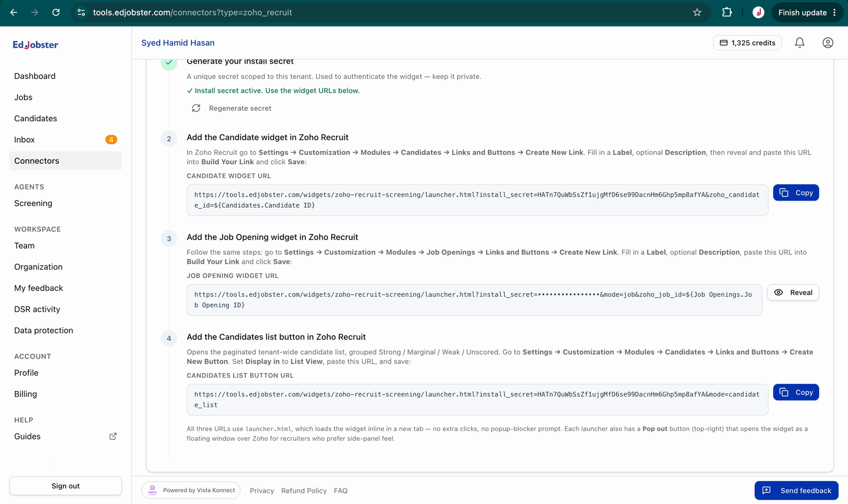
Task: Click the Candidate widget URL text box
Action: click(x=477, y=200)
